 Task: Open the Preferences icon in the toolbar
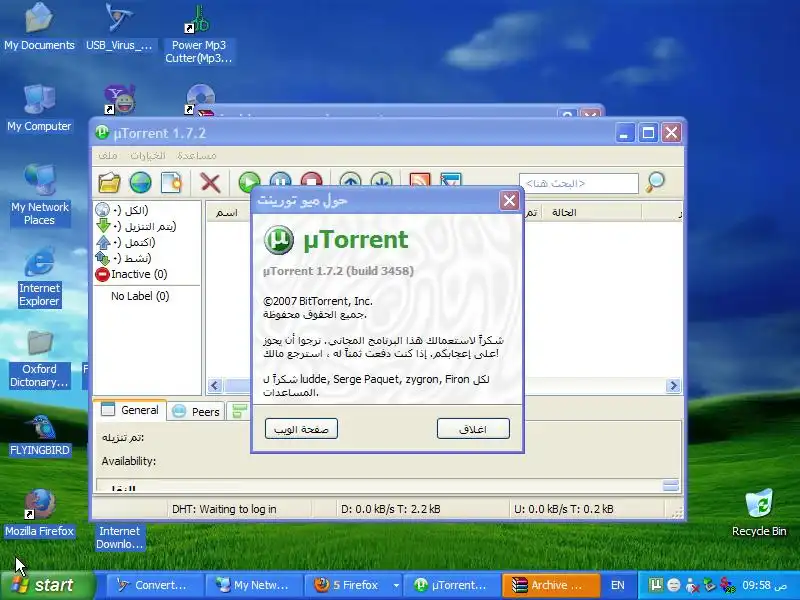pyautogui.click(x=451, y=181)
